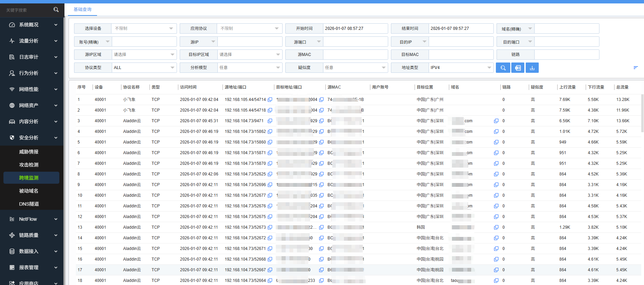Image resolution: width=644 pixels, height=285 pixels.
Task: Click the Excel export icon button
Action: [517, 68]
